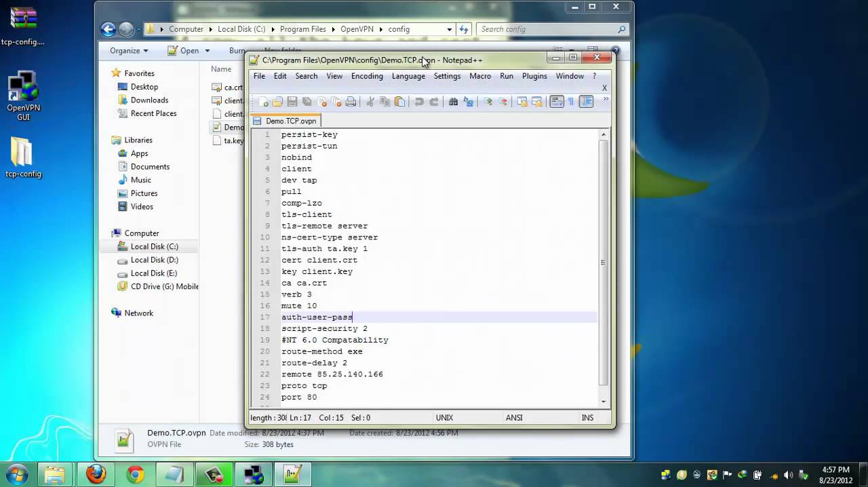Click the New file icon in Notepad++ toolbar
The height and width of the screenshot is (487, 868).
coord(263,102)
